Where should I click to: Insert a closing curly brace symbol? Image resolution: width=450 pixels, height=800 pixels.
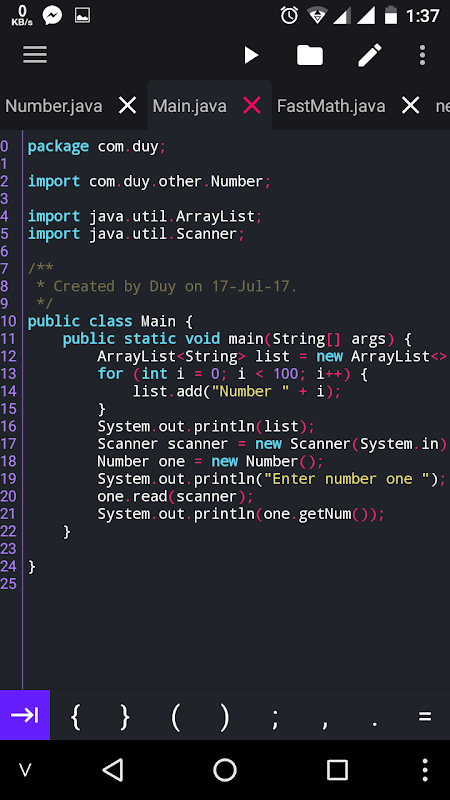(x=125, y=716)
